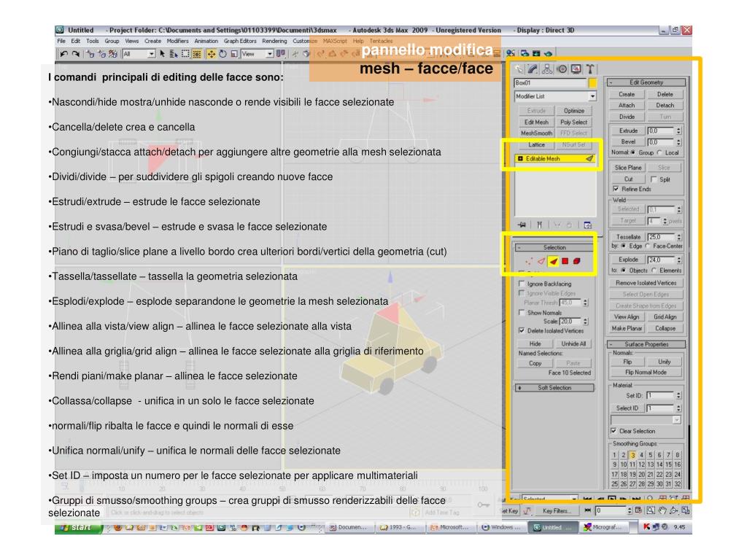Screen dimensions: 747x560
Task: Select Edge sub-object level icon
Action: tap(541, 261)
